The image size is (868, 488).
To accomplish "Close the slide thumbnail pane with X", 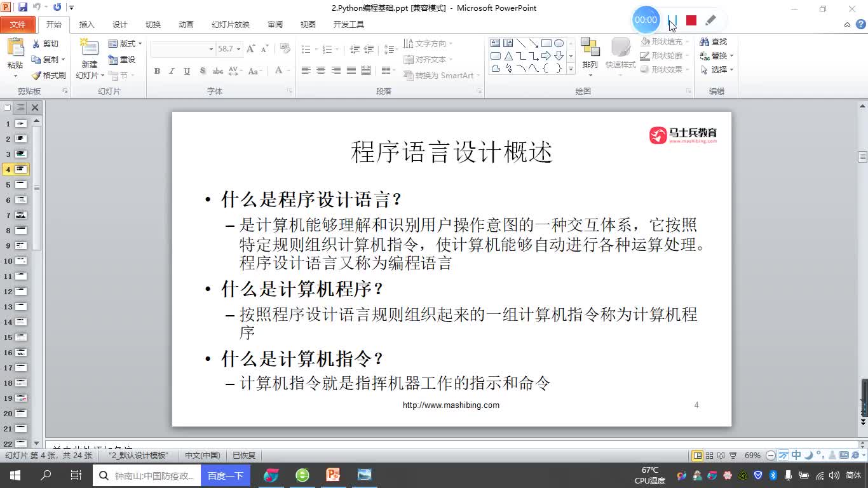I will tap(35, 107).
